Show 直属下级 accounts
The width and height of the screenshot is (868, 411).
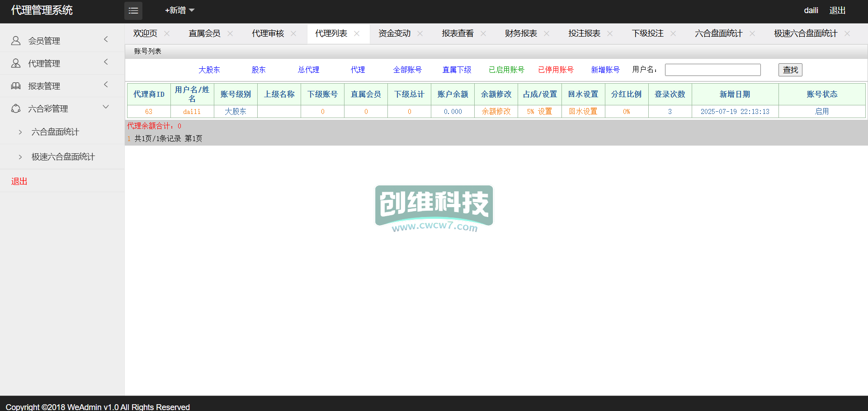[457, 70]
